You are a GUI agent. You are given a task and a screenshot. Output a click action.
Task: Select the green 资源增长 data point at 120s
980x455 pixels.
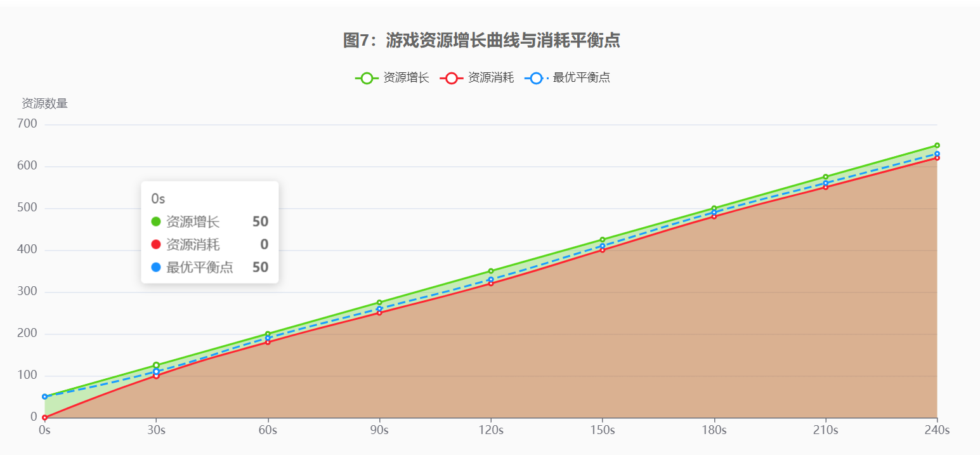tap(491, 271)
